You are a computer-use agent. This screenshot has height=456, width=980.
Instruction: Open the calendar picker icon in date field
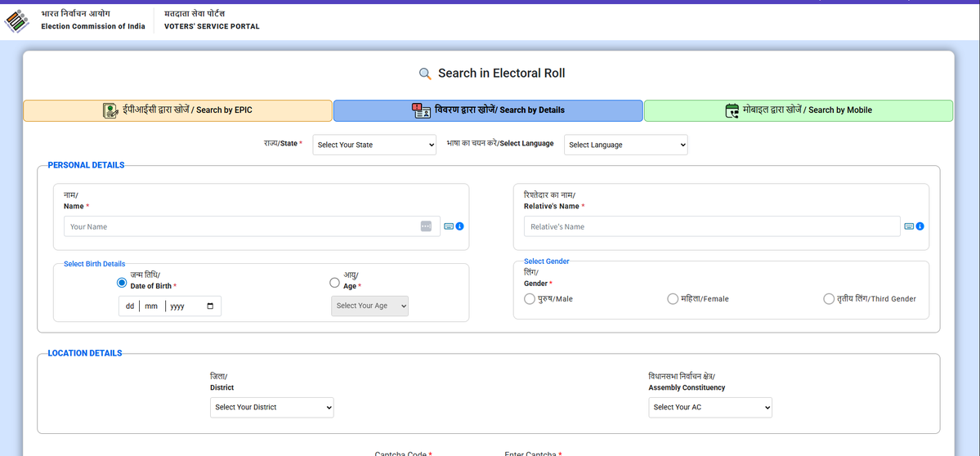click(x=210, y=306)
